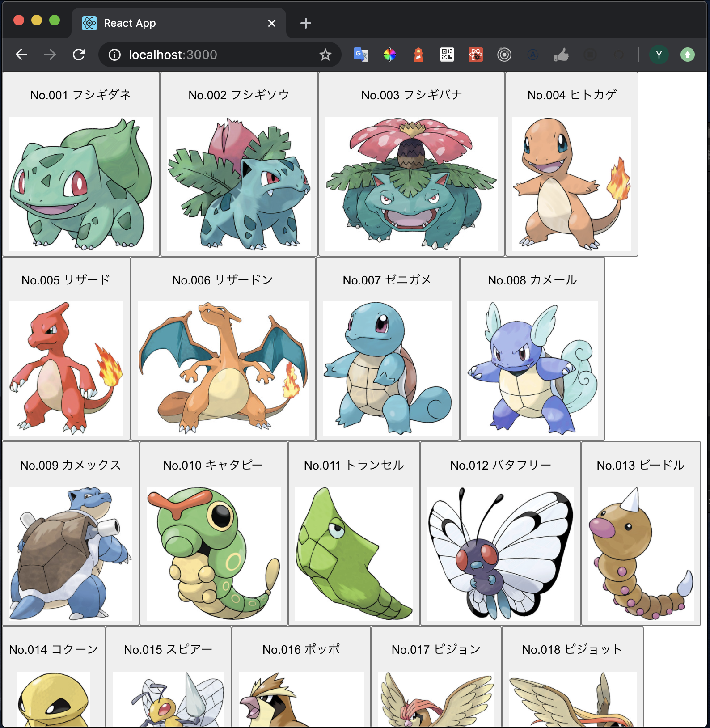Open the Lighthouse extension
This screenshot has height=728, width=710.
tap(418, 55)
